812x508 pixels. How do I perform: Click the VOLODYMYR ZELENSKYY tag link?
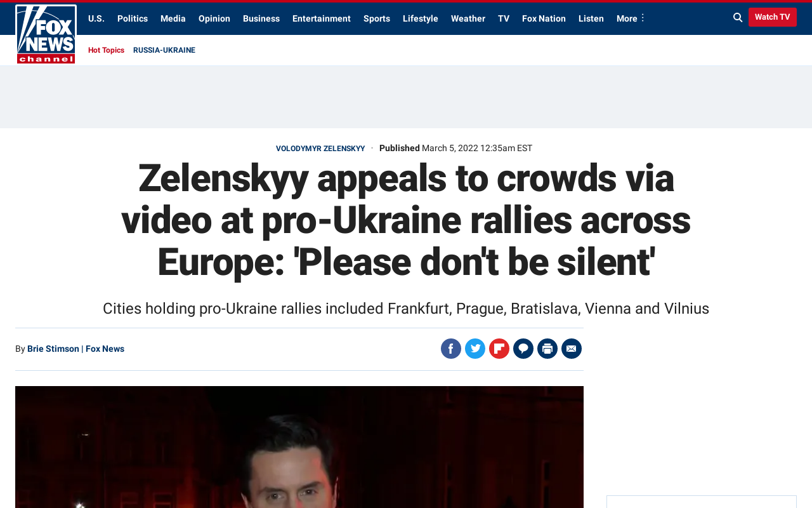point(320,149)
